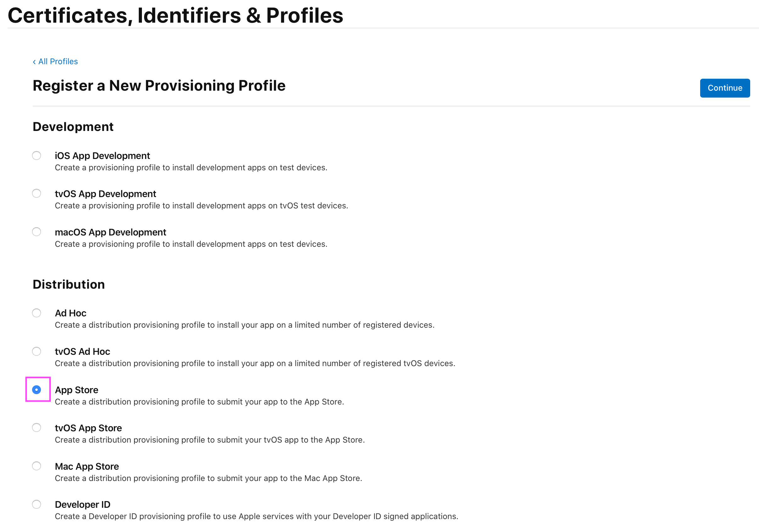
Task: Click the selected App Store radio button
Action: pyautogui.click(x=37, y=390)
